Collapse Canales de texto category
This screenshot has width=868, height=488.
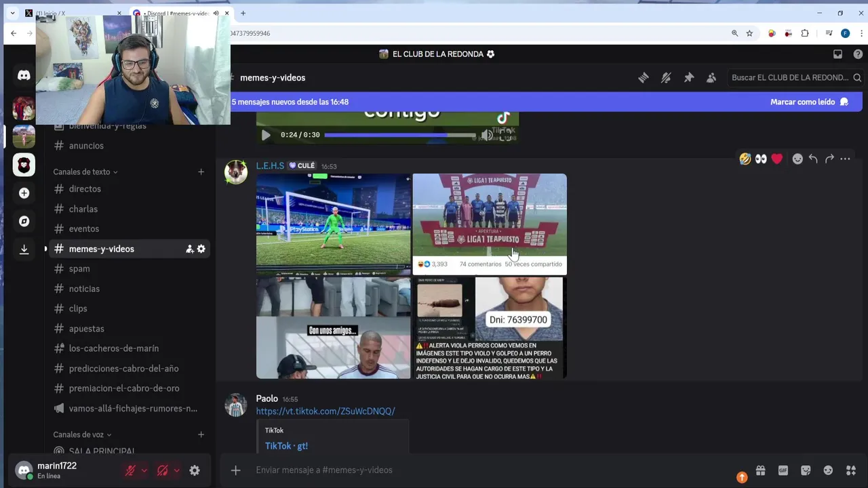point(85,172)
